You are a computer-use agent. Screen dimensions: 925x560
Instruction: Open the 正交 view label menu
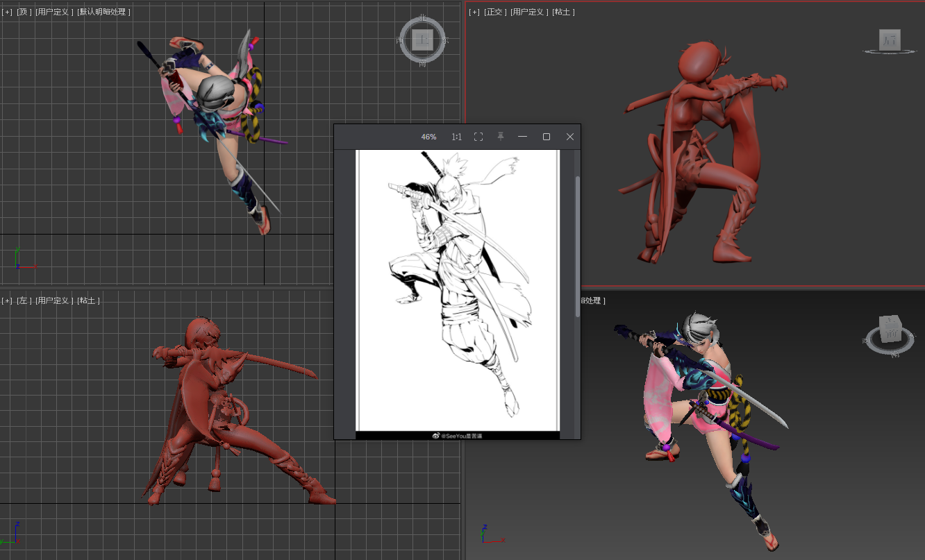tap(496, 12)
